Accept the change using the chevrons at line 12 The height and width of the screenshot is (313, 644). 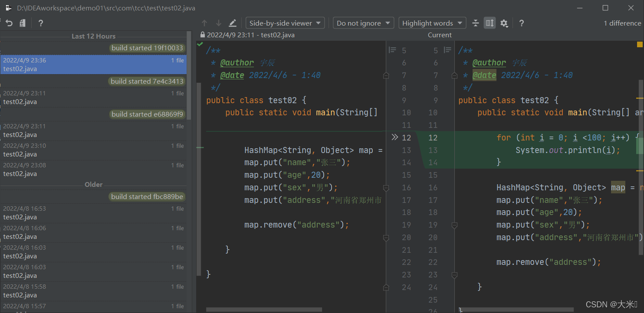coord(394,137)
